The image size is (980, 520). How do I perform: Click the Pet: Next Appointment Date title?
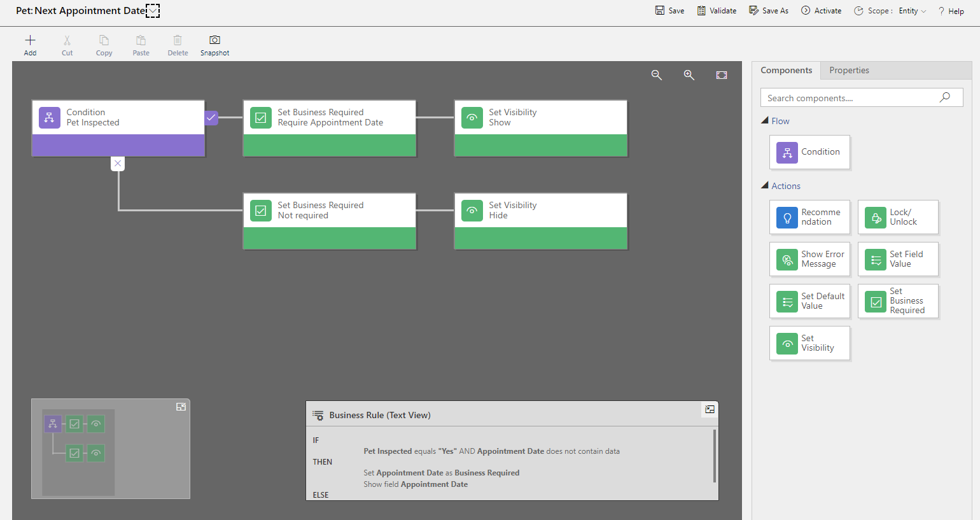(x=81, y=11)
